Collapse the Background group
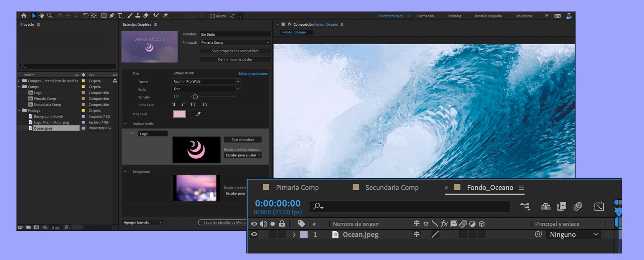Image resolution: width=644 pixels, height=260 pixels. click(125, 172)
